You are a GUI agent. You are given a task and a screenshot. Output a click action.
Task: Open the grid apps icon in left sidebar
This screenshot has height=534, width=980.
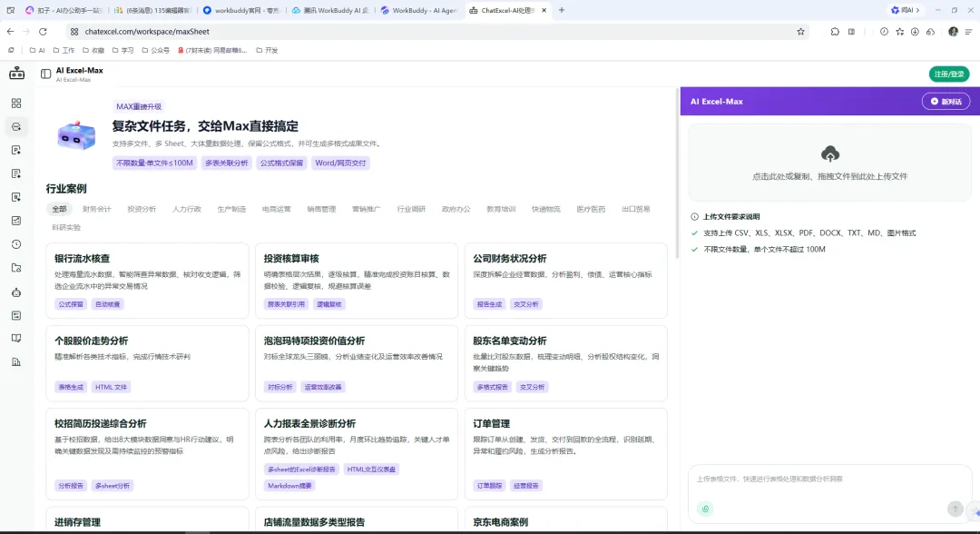(x=16, y=104)
